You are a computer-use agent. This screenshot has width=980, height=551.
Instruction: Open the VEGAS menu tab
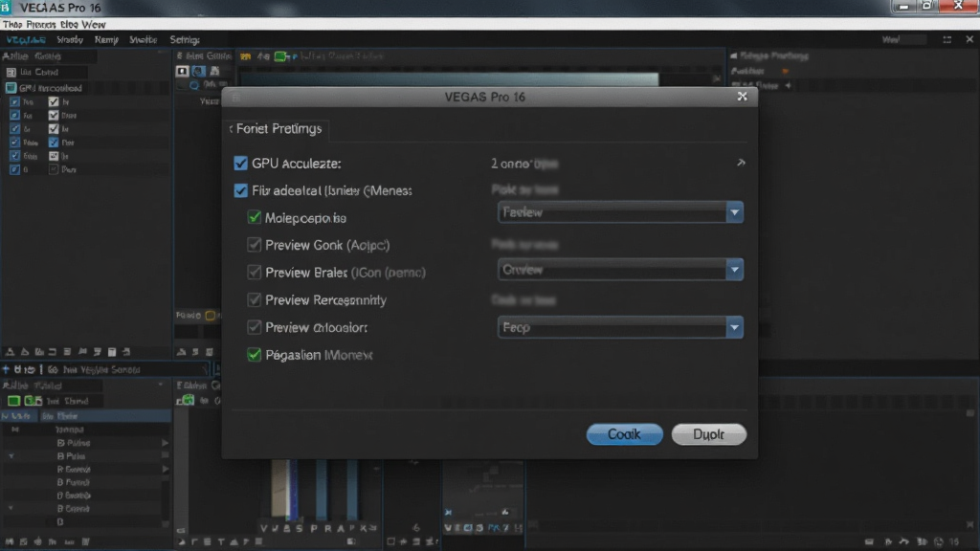coord(26,39)
